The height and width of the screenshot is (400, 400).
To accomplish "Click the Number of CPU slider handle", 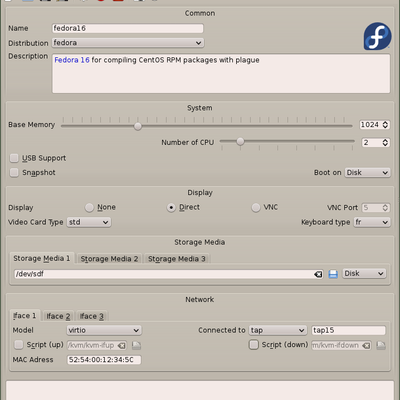I will click(x=240, y=142).
